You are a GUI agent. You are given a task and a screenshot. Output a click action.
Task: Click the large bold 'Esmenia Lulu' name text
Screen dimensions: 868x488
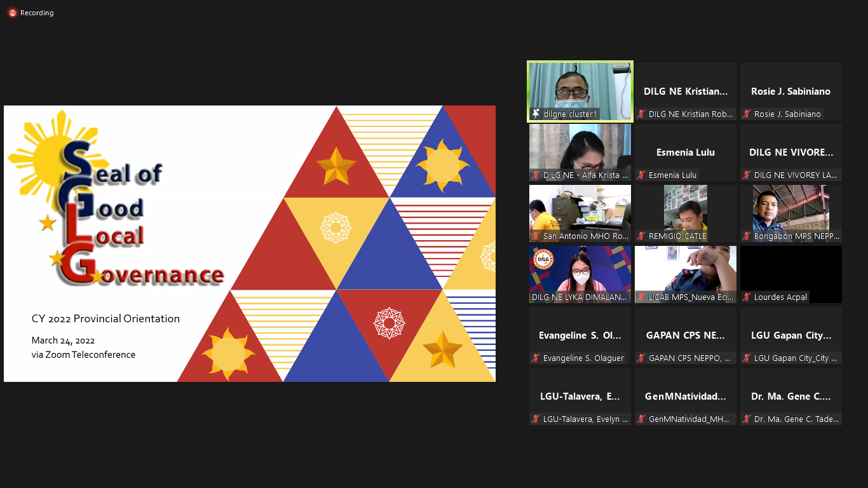tap(686, 152)
